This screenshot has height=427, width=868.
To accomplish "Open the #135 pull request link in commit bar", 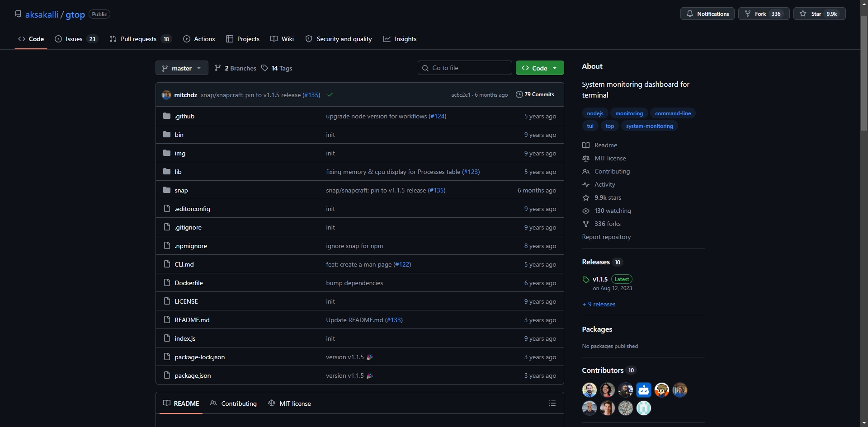I will coord(311,95).
